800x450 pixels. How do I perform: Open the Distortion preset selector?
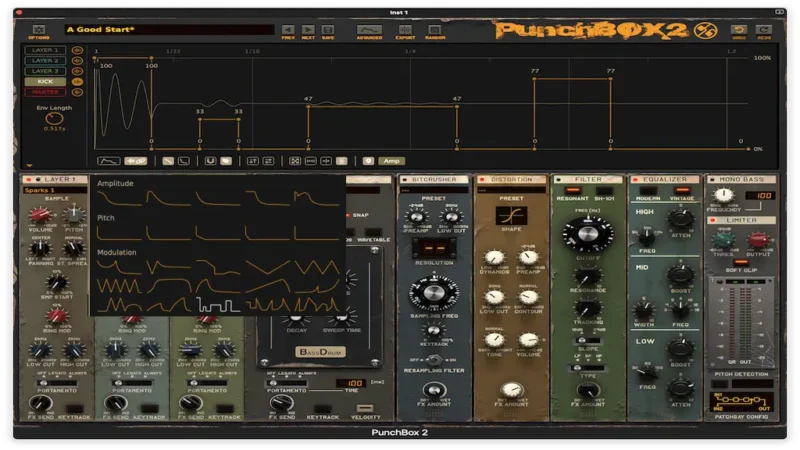click(x=511, y=190)
